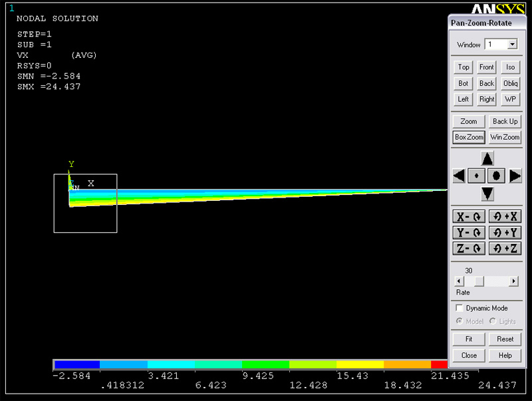Screen dimensions: 532x401
Task: Pan the view left with the left arrow
Action: pos(458,176)
